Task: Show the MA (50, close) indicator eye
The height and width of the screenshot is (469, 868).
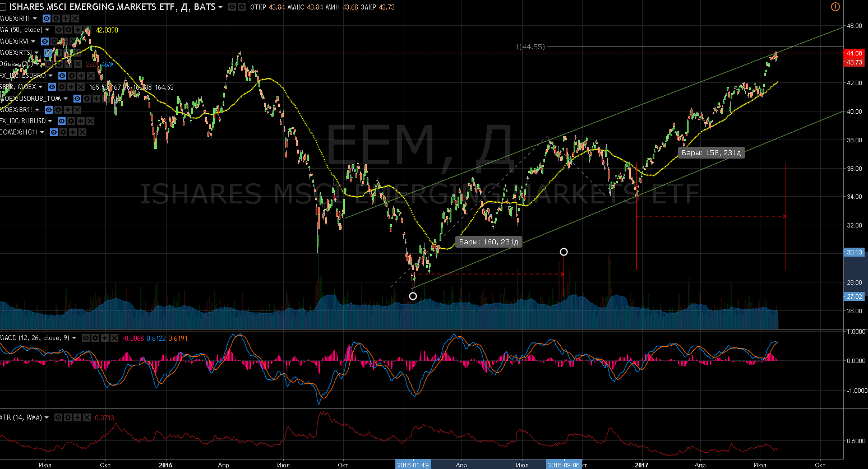Action: [x=59, y=30]
